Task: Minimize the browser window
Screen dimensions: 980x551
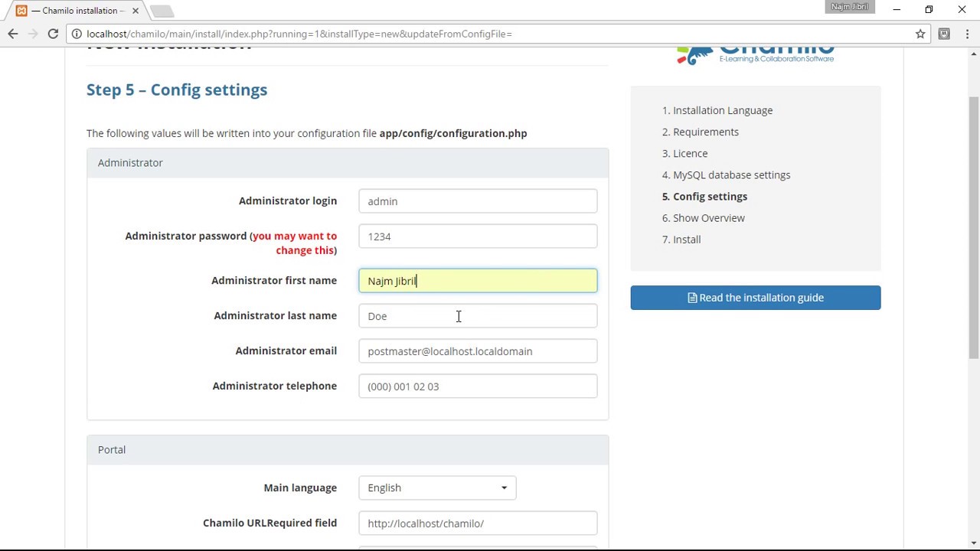Action: coord(896,10)
